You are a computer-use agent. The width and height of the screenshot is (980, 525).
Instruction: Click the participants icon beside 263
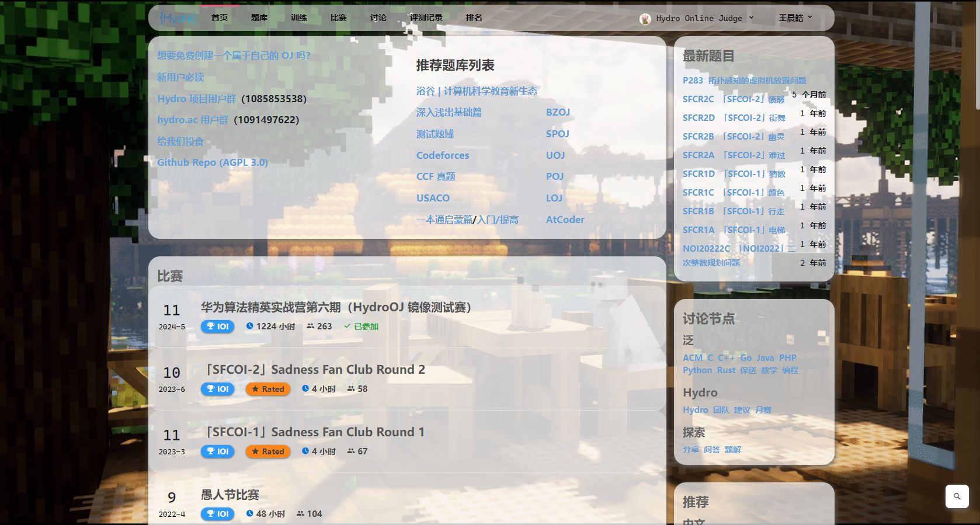(310, 326)
